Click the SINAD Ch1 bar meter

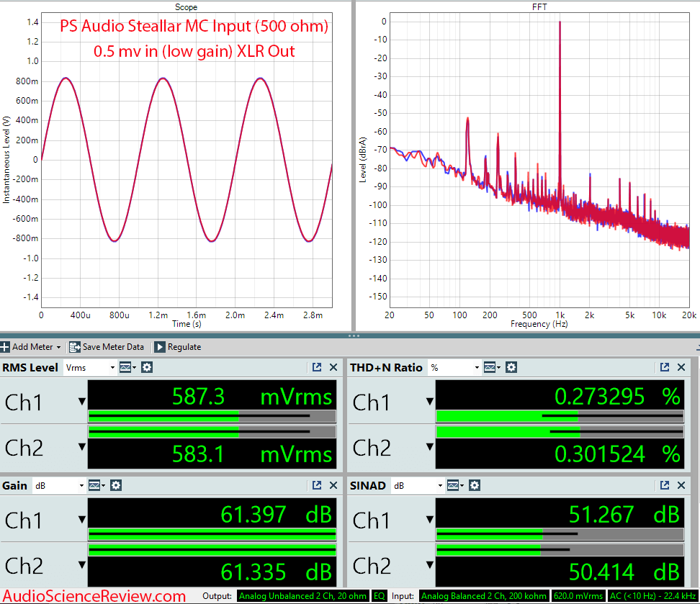tap(560, 534)
